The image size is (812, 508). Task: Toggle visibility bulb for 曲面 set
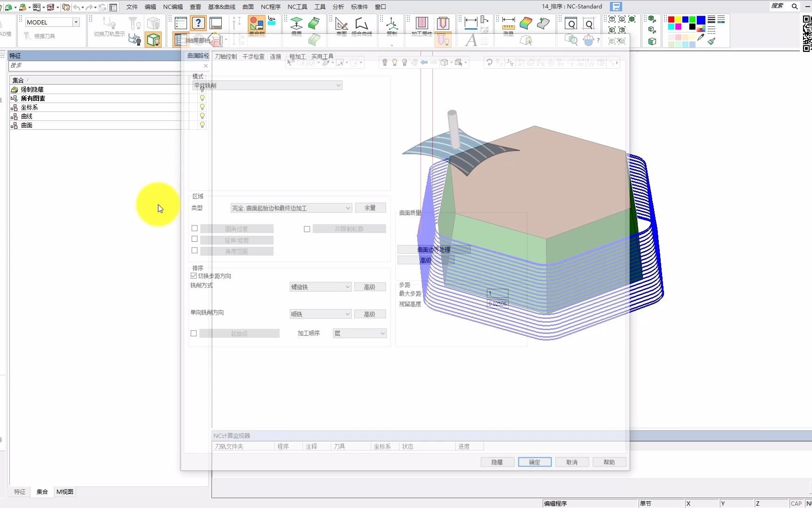pos(202,125)
